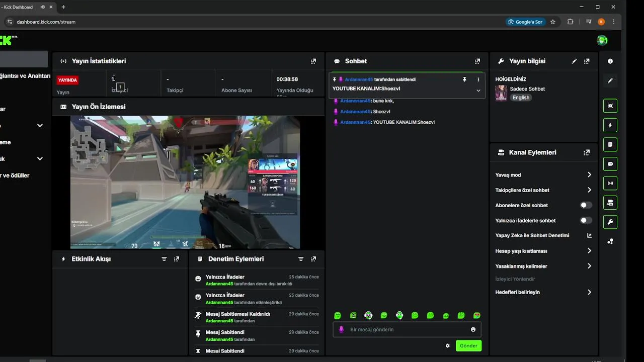Focus the Bir mesaj gönderin input

[x=407, y=330]
